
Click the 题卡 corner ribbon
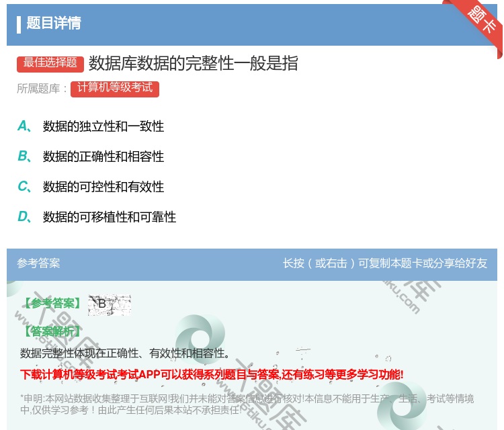(481, 20)
